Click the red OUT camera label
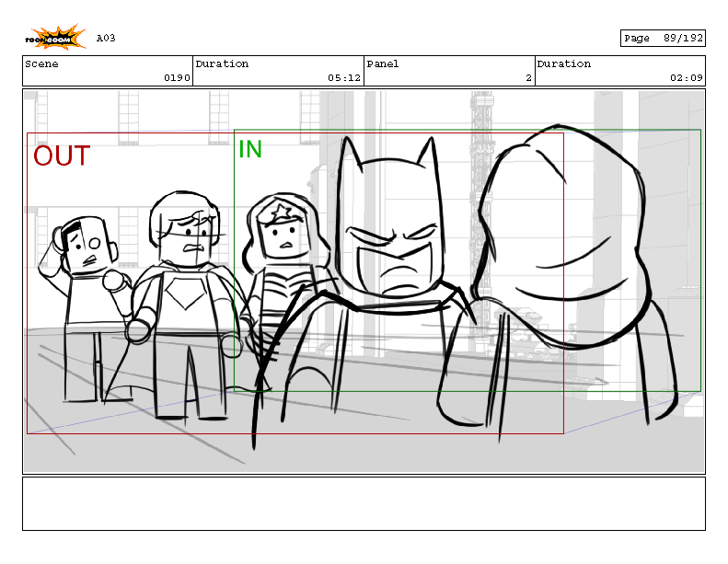Screen dimensions: 728x564 coord(62,155)
